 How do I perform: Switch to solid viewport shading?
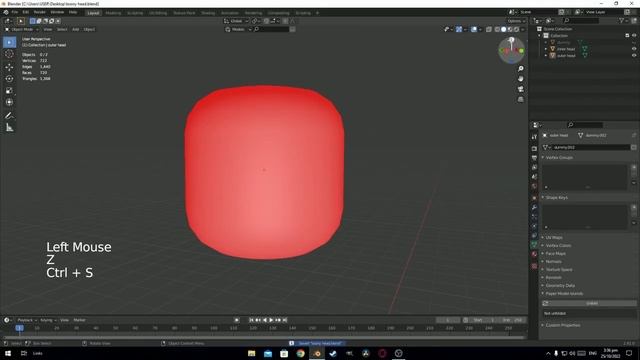point(504,29)
